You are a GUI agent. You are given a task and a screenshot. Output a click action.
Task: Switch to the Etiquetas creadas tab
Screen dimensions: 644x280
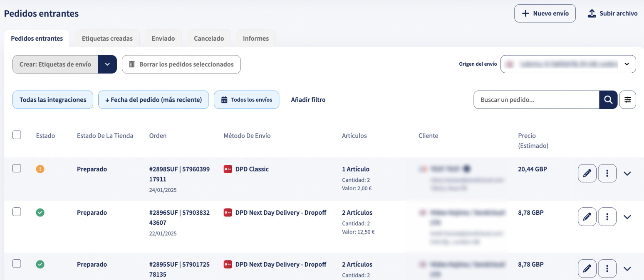[107, 38]
